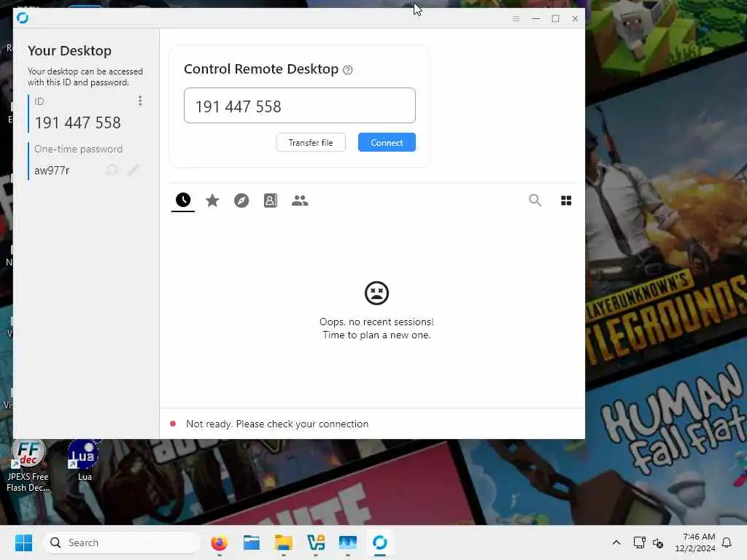Open the Favorites star tab
The image size is (747, 560).
[x=212, y=201]
